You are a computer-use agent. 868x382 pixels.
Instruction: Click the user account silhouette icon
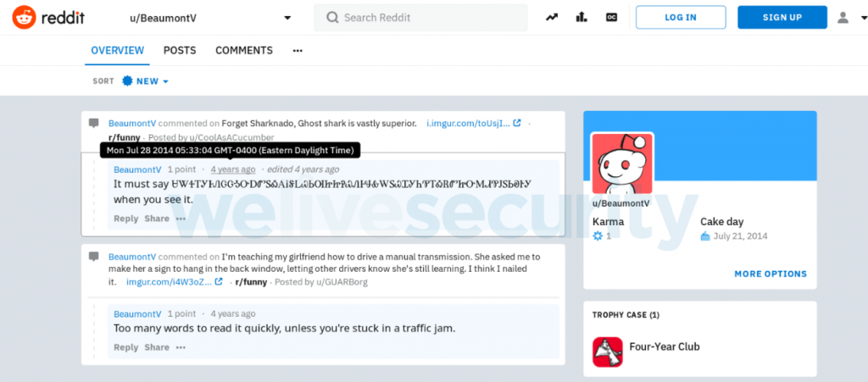843,18
